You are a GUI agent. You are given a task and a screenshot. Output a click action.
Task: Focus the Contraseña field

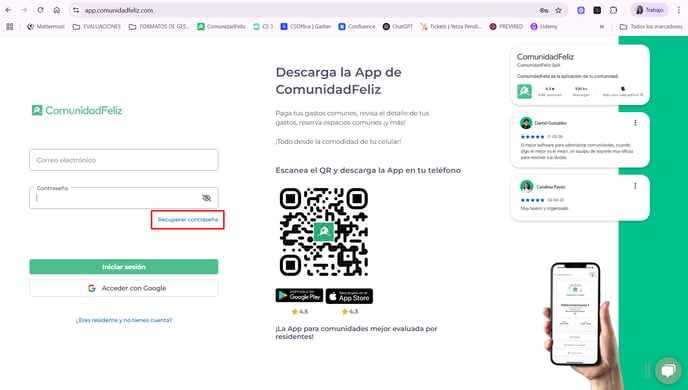[x=124, y=198]
